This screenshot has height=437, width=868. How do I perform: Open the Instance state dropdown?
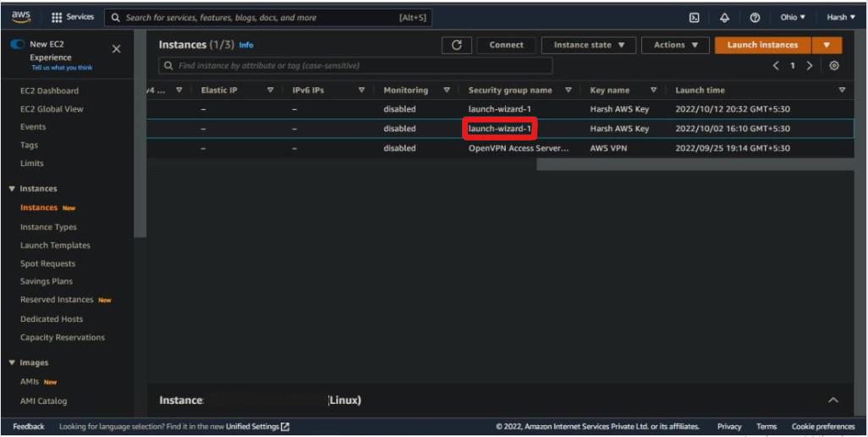click(589, 45)
